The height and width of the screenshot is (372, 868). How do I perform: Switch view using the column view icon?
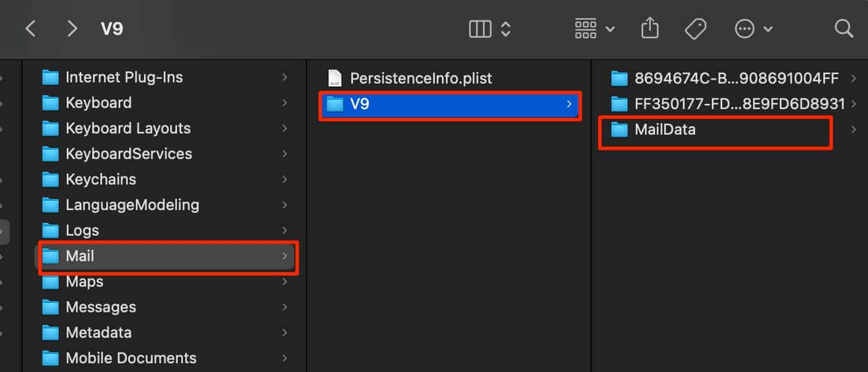480,28
